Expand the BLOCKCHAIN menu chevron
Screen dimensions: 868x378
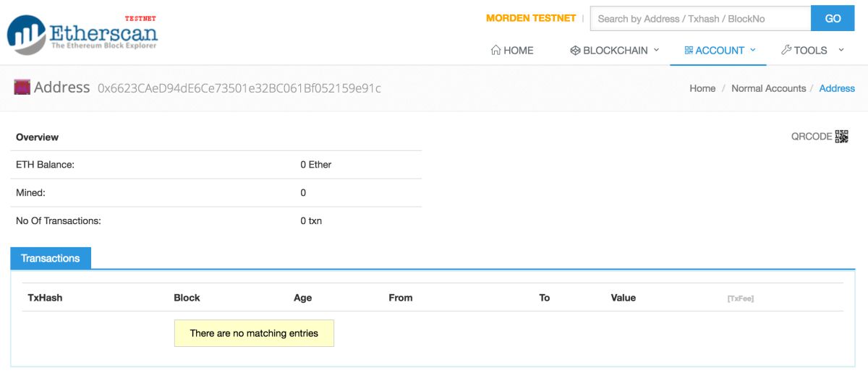tap(657, 50)
